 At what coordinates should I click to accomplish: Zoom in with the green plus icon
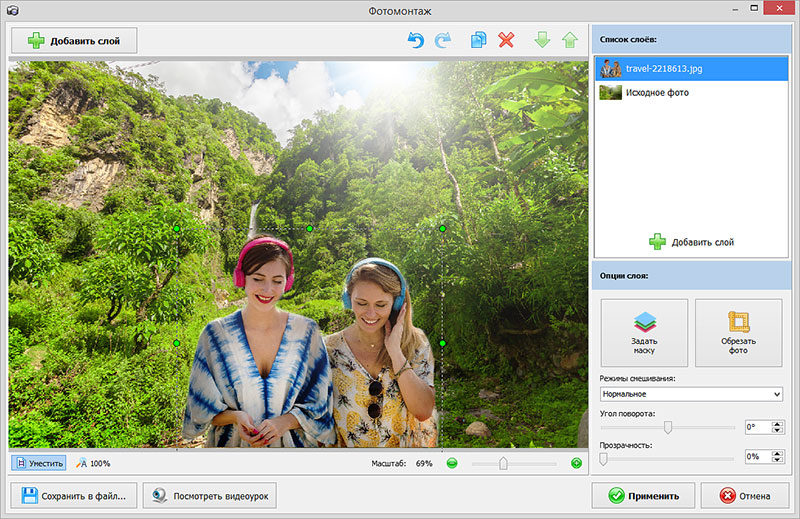point(577,463)
